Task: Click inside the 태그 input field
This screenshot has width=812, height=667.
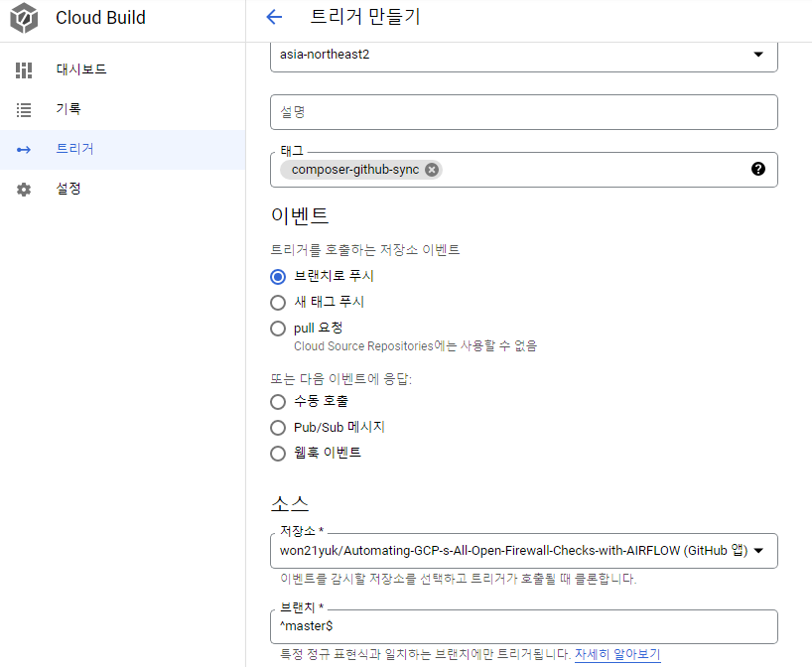Action: (x=596, y=169)
